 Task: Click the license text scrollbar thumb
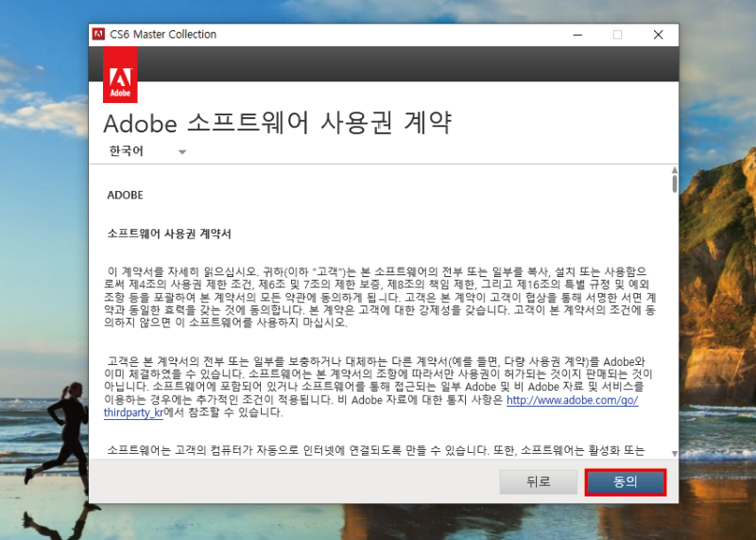click(674, 183)
